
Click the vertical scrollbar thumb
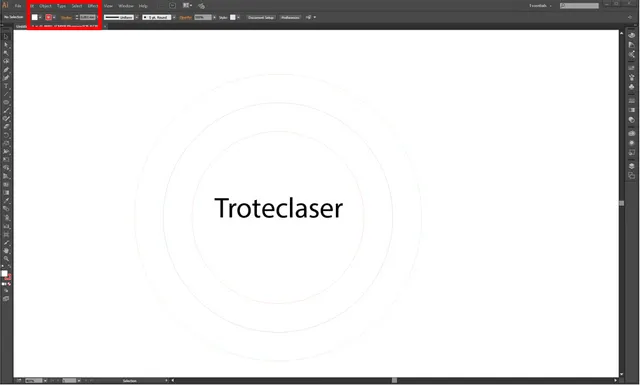[x=622, y=203]
